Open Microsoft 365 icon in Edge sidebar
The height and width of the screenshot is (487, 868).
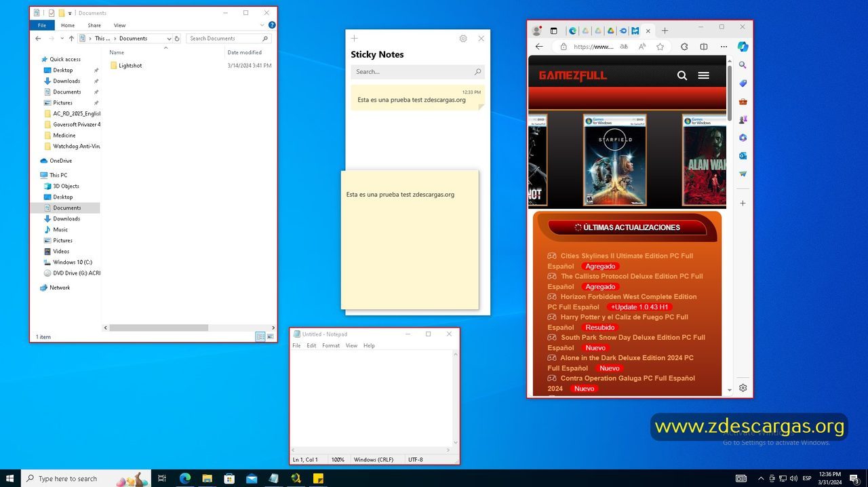coord(743,138)
